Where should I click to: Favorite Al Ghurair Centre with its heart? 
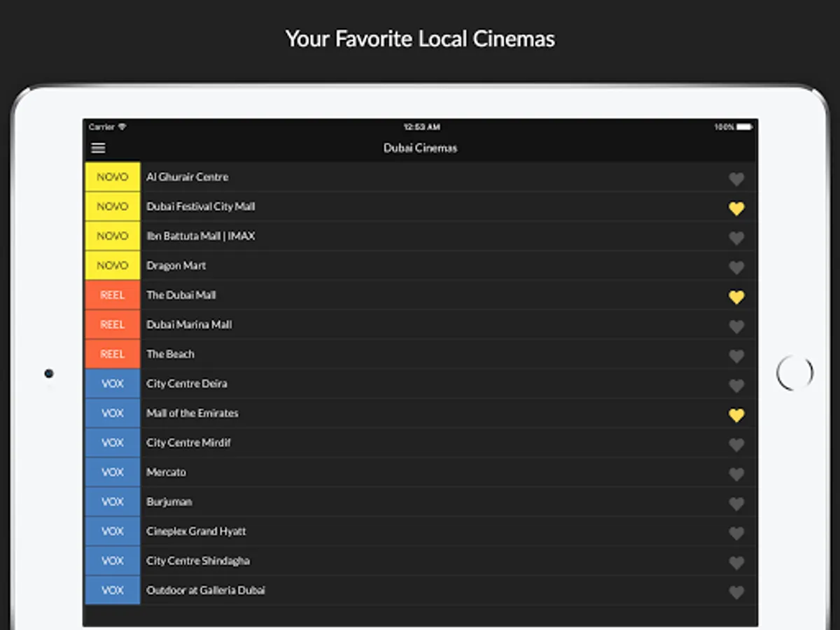coord(736,179)
